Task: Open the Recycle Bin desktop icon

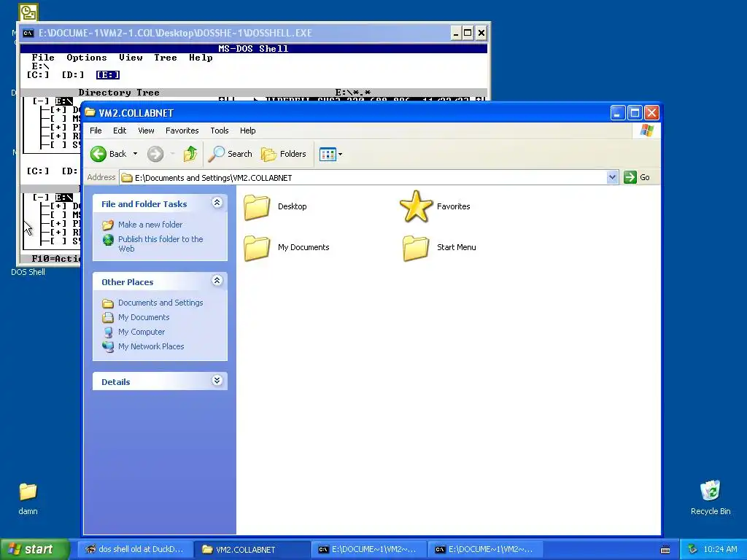Action: (711, 497)
